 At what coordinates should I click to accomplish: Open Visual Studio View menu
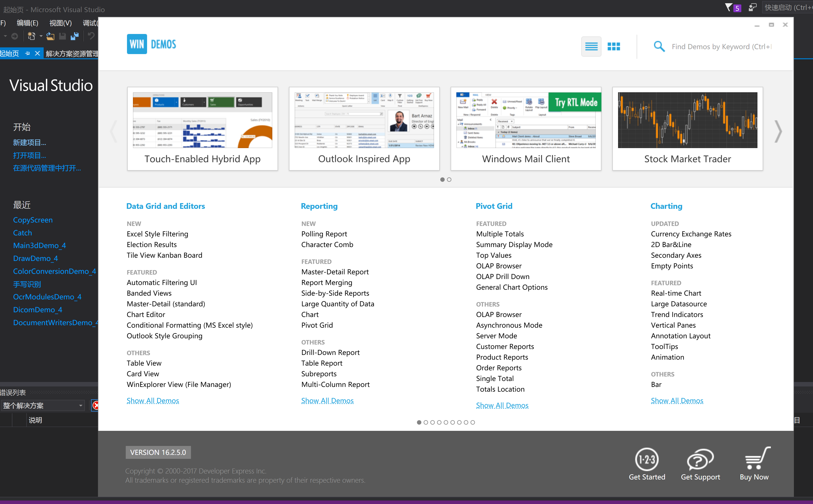tap(60, 23)
